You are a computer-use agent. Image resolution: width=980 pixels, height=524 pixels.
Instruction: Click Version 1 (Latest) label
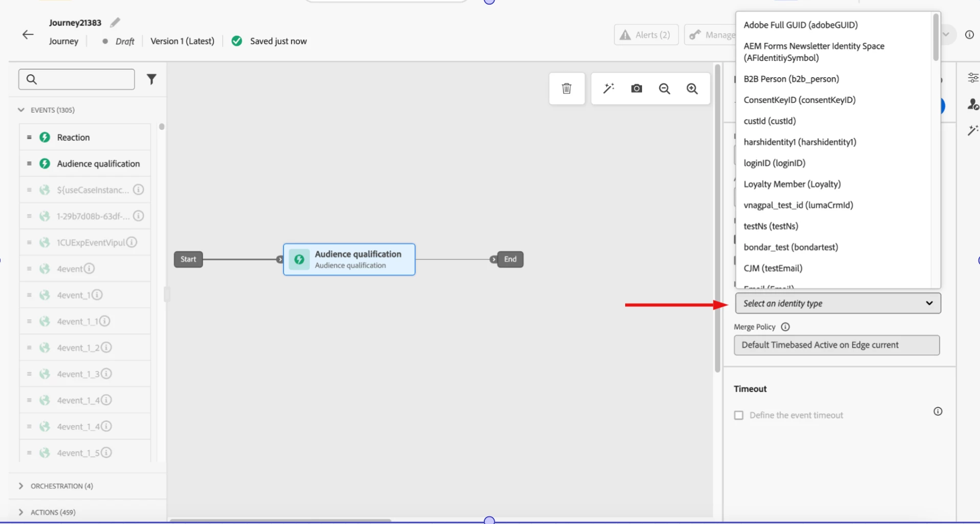coord(182,41)
